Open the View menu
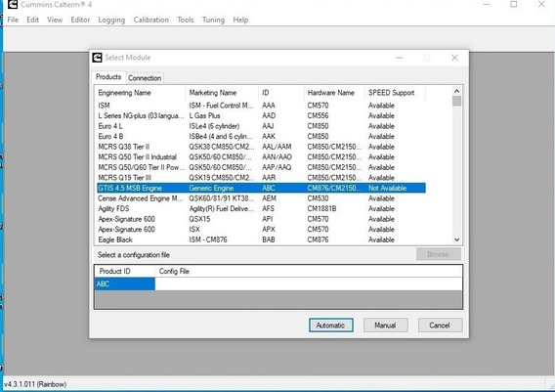Screen dimensions: 555x392 click(55, 20)
